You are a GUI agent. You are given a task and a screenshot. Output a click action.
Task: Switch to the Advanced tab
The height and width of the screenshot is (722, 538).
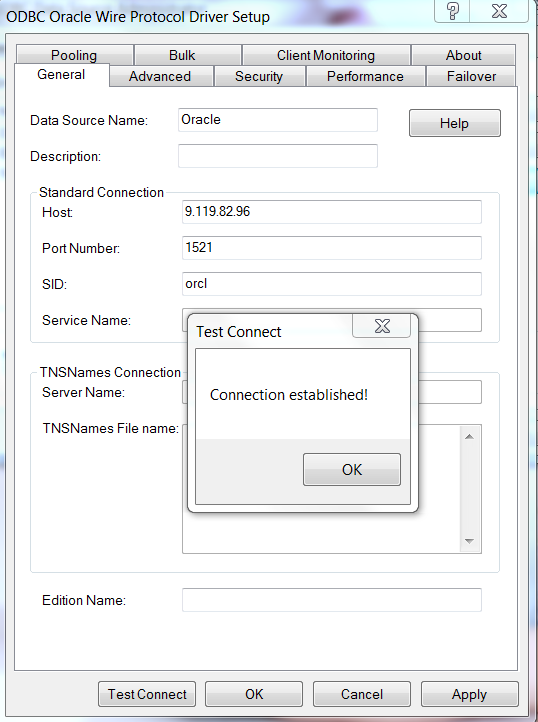[x=160, y=76]
